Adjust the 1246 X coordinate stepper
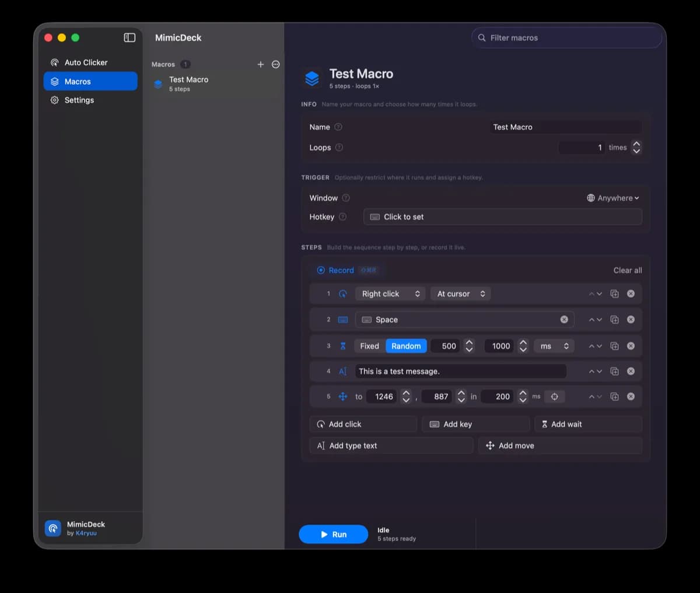 (x=406, y=396)
